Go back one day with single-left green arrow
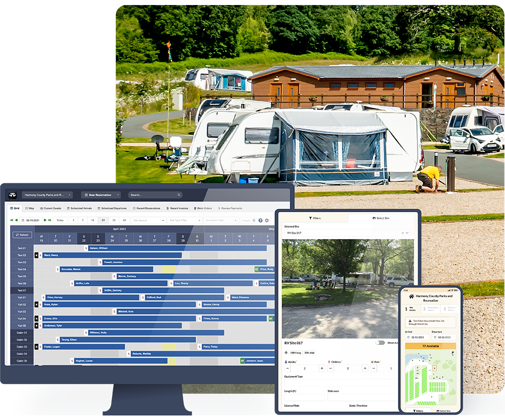 tap(17, 220)
